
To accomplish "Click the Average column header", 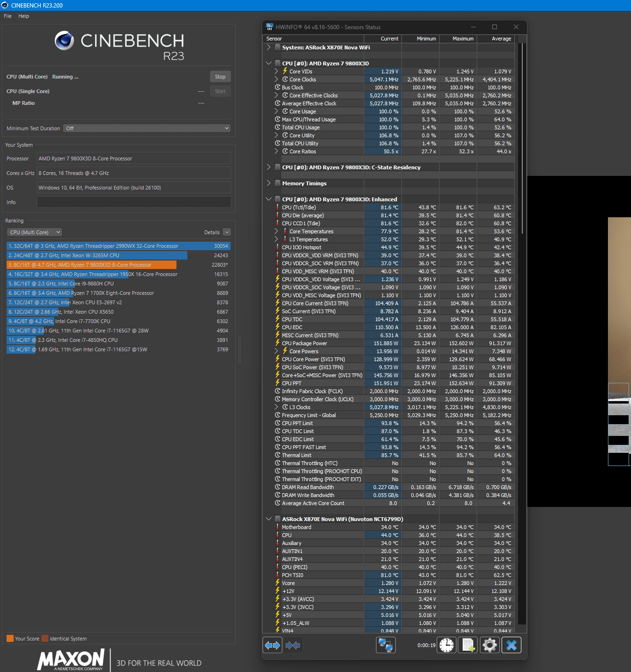I will click(x=495, y=39).
